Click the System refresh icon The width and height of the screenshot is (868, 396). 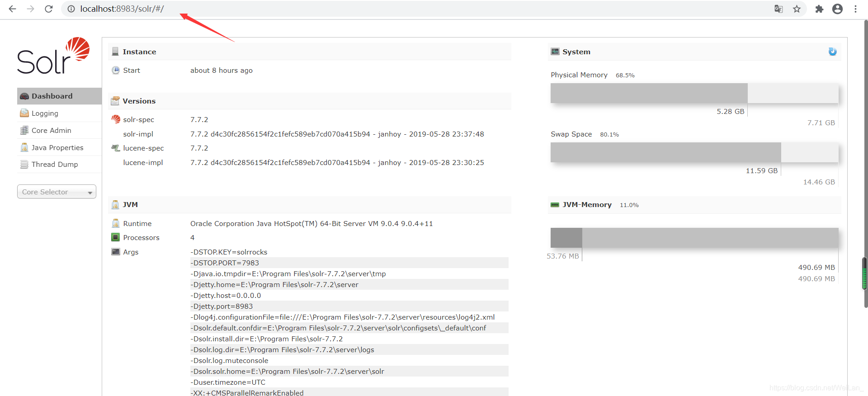point(832,52)
